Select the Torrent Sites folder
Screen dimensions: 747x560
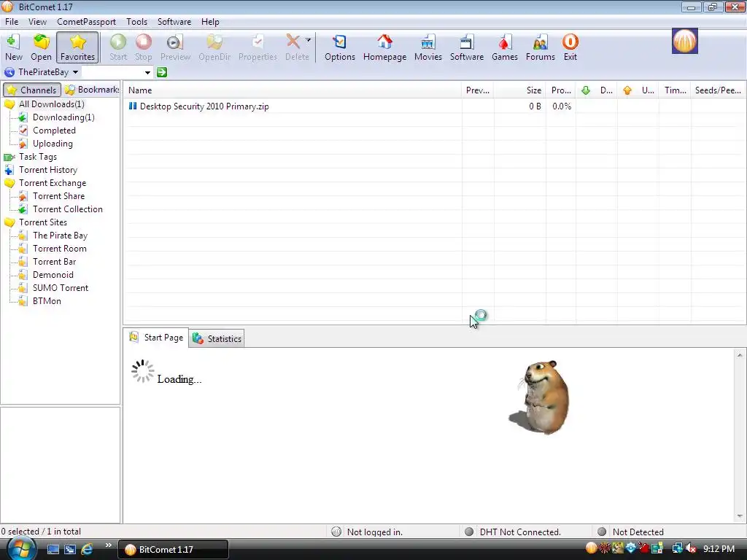(43, 222)
